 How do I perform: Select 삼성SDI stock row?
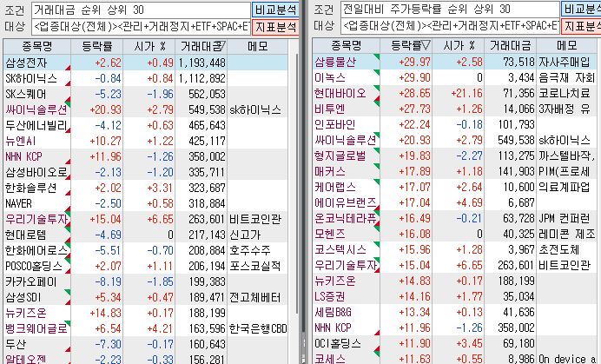(146, 297)
